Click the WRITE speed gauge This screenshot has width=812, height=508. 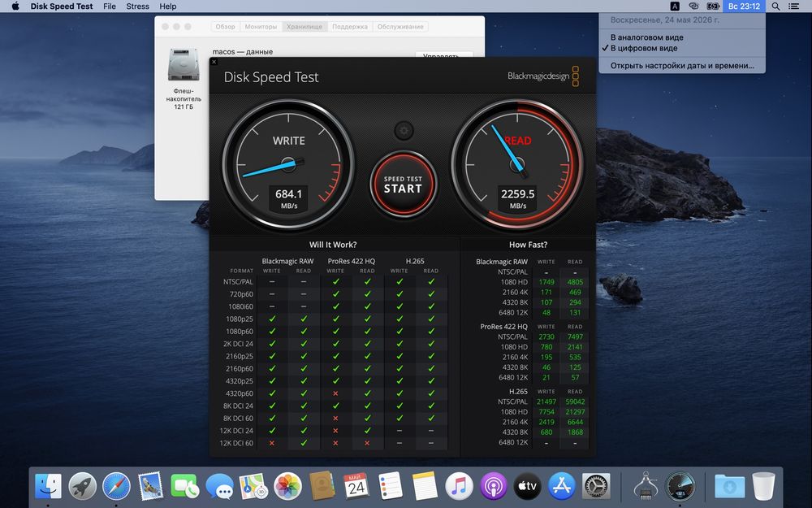(288, 165)
